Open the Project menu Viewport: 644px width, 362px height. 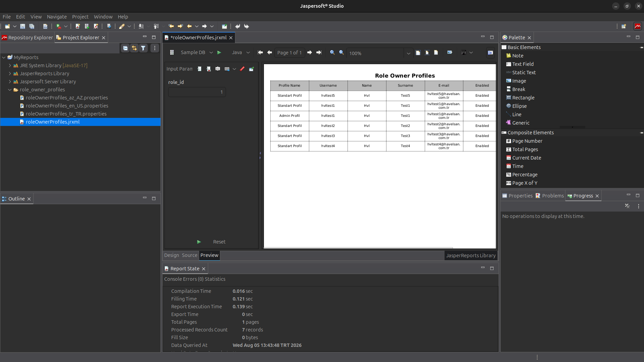click(80, 16)
